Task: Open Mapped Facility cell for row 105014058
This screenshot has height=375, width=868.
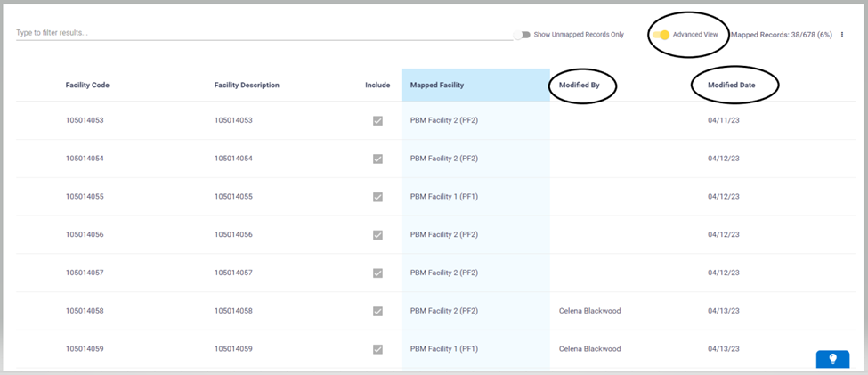Action: coord(444,311)
